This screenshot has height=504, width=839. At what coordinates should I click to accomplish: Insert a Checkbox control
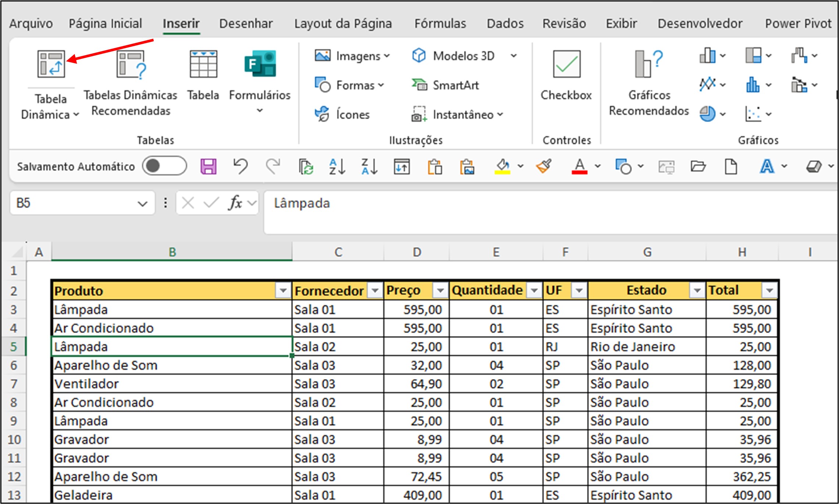click(x=566, y=75)
